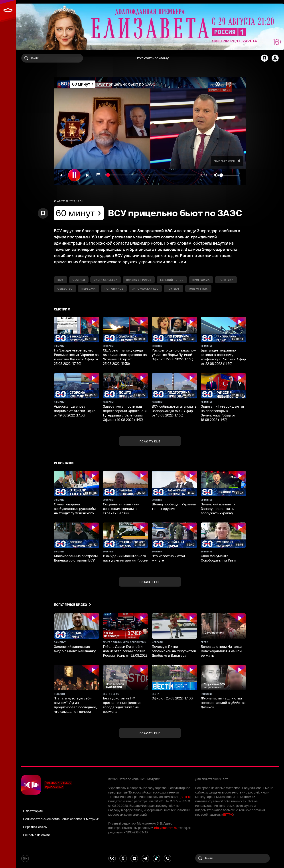
Task: Select the 'ШОУ' tag
Action: 60,280
